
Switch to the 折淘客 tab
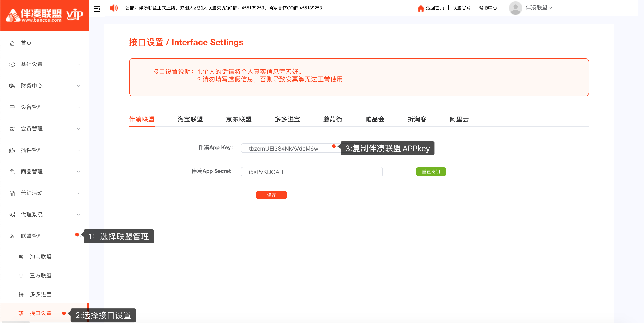coord(417,119)
